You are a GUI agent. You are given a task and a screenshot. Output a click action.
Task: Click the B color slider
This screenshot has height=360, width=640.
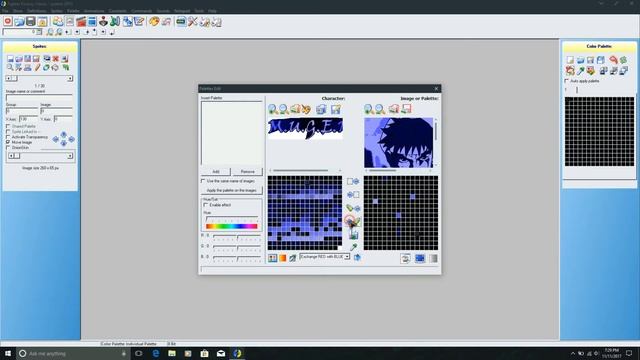coord(237,258)
